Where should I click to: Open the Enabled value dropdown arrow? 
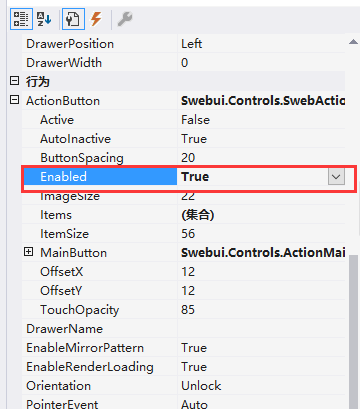336,176
